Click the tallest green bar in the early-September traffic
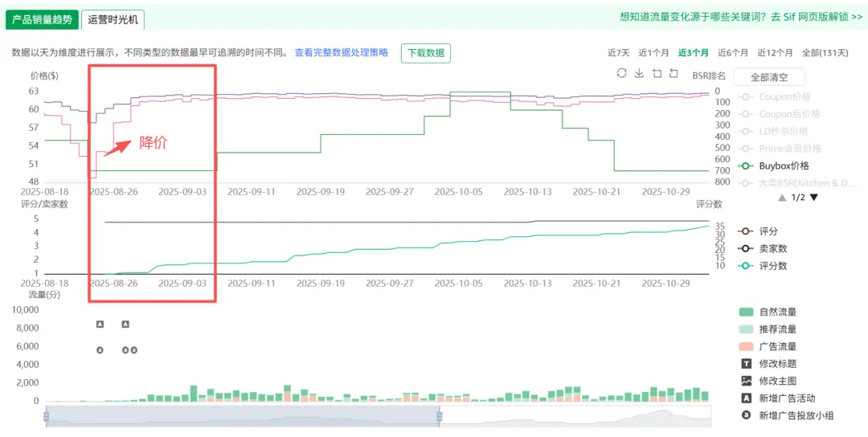868x437 pixels. point(193,394)
